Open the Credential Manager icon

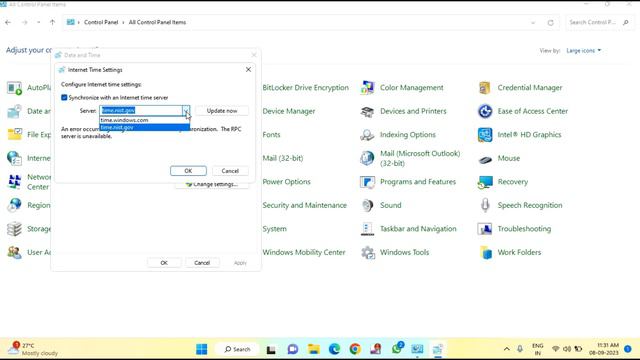click(485, 88)
